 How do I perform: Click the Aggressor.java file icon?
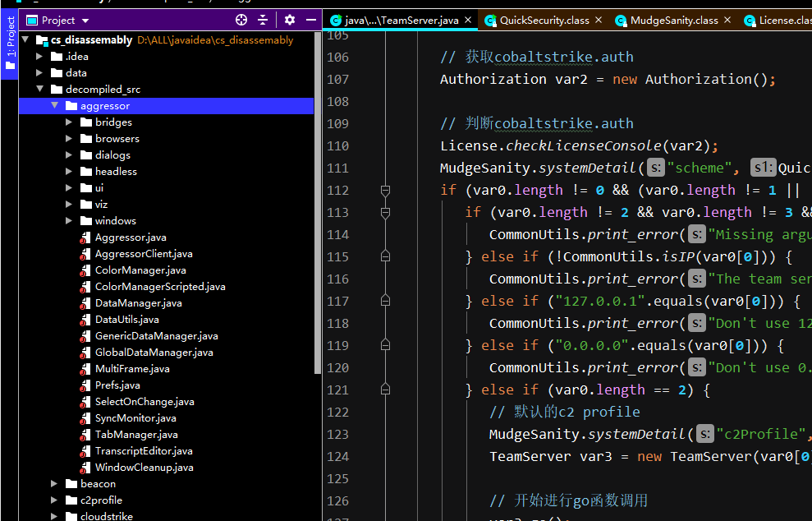pyautogui.click(x=85, y=237)
